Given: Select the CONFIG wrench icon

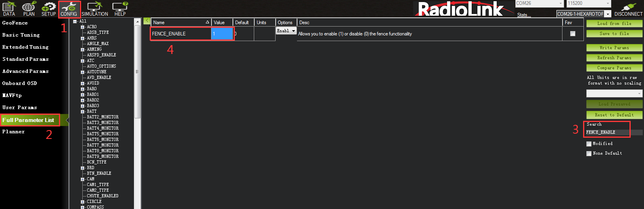Looking at the screenshot, I should 69,8.
